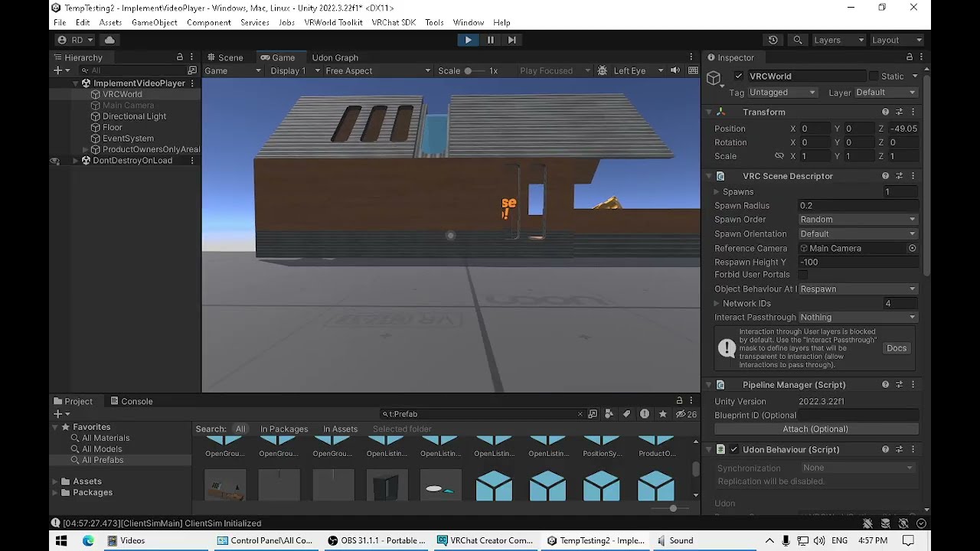This screenshot has width=980, height=551.
Task: Open the global search magnifier icon
Action: point(798,40)
